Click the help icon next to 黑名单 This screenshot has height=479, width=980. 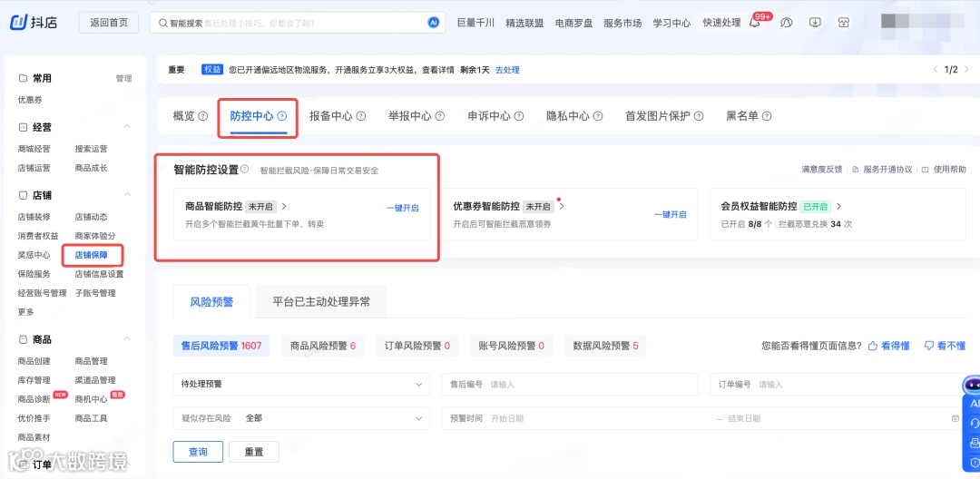(767, 116)
